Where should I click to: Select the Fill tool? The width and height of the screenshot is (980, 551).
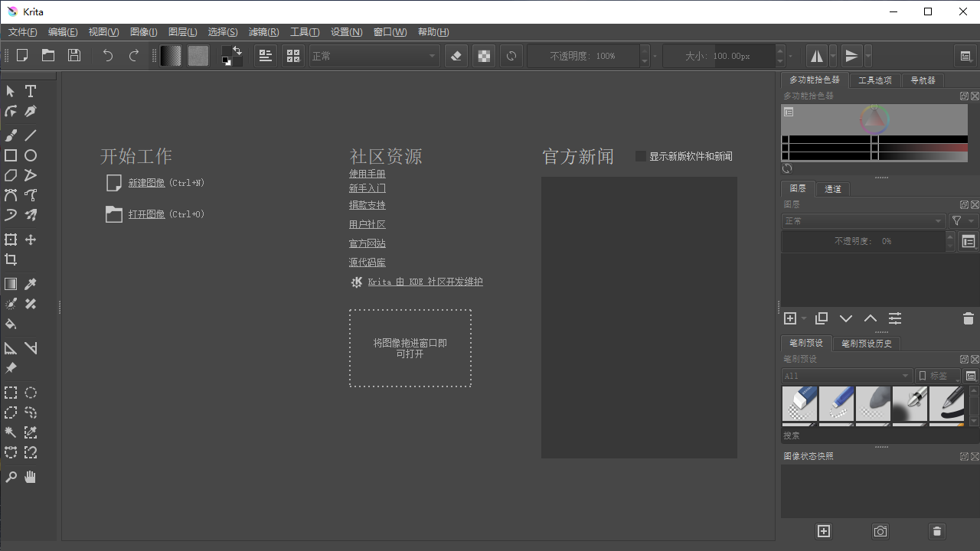coord(11,324)
